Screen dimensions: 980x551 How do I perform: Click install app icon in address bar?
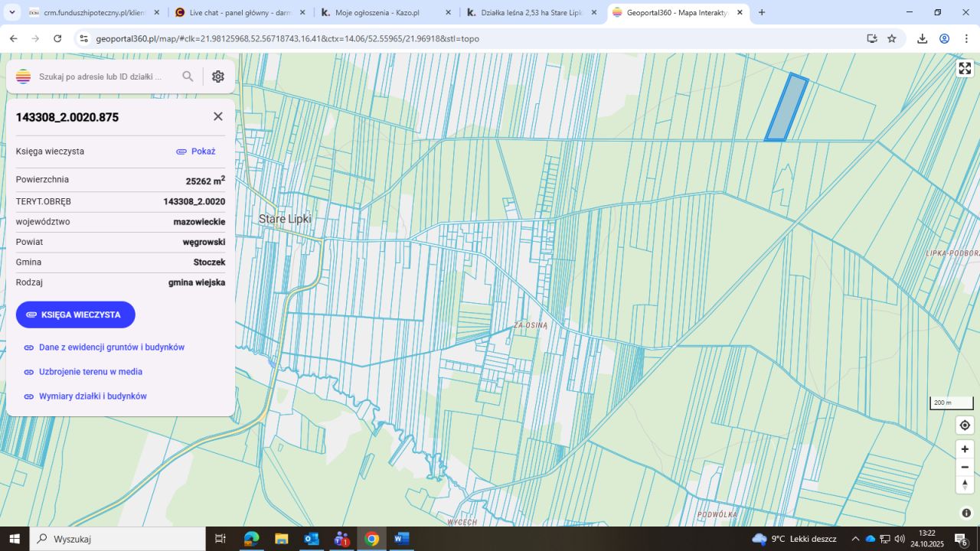[872, 38]
